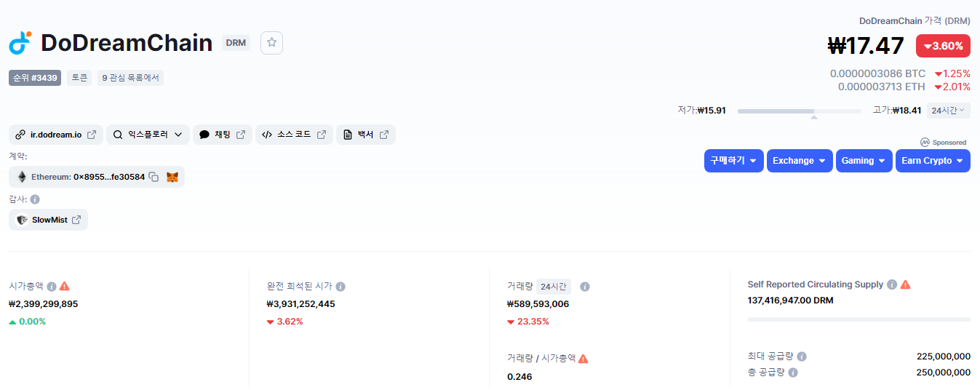Click the info icon next to 감사
This screenshot has height=390, width=980.
35,199
